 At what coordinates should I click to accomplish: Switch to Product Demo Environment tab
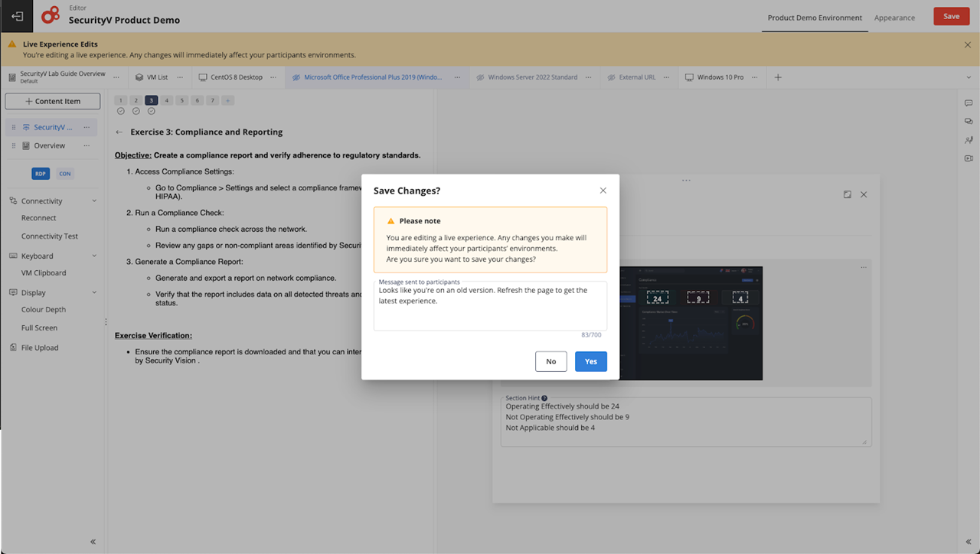pos(815,18)
